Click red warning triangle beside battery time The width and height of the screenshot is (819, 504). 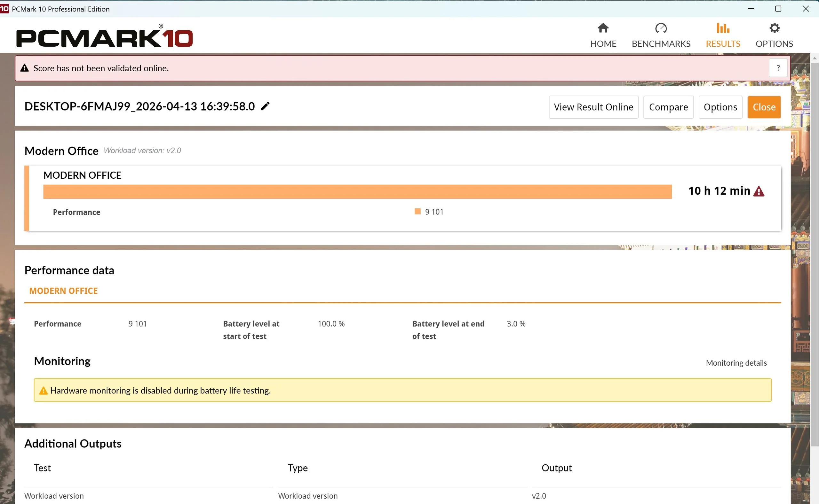click(759, 191)
